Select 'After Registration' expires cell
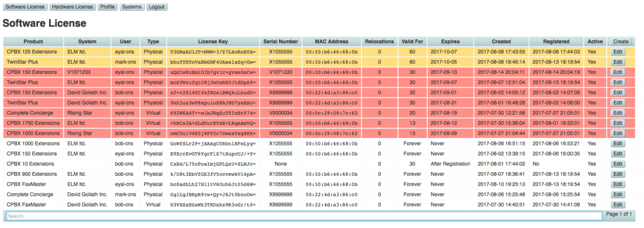Screen dimensions: 644x228 (450, 164)
